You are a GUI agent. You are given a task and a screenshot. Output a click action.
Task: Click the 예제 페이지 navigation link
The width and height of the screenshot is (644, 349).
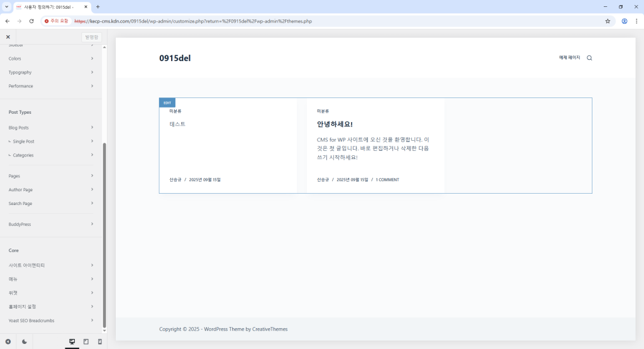pyautogui.click(x=569, y=58)
